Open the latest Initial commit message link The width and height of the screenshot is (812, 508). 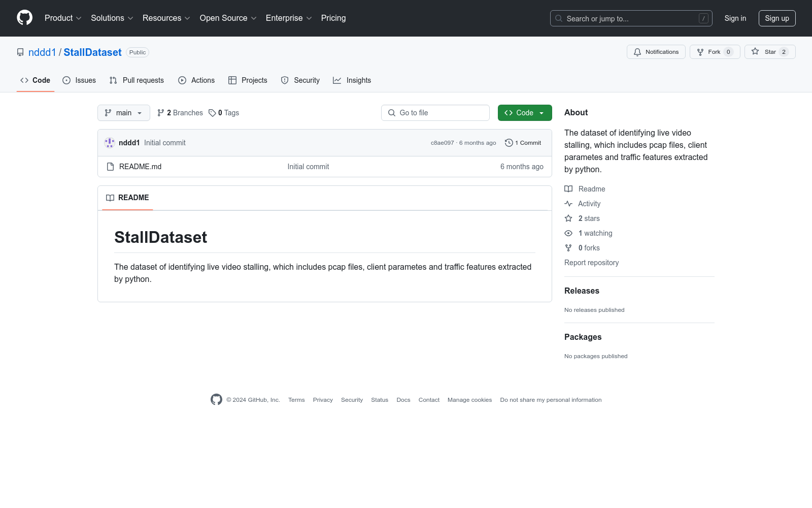165,143
